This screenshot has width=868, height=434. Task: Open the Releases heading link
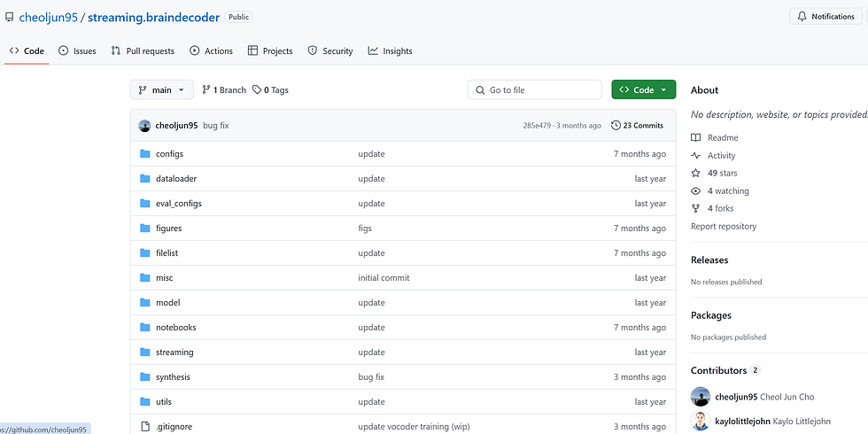click(709, 260)
